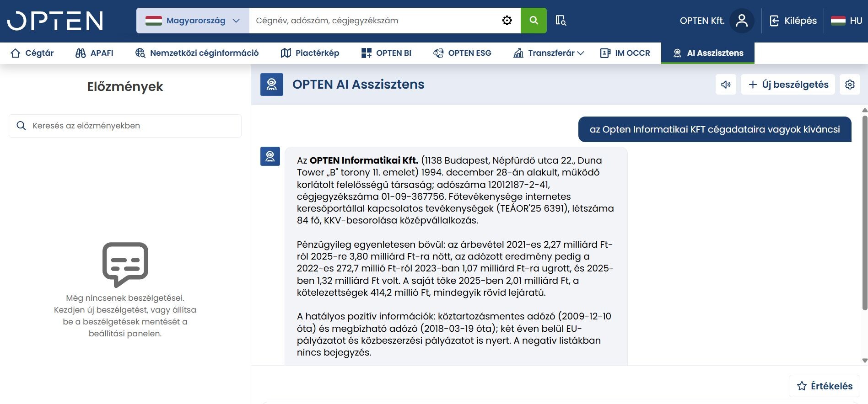Click the search icon in history field
868x404 pixels.
(x=21, y=126)
